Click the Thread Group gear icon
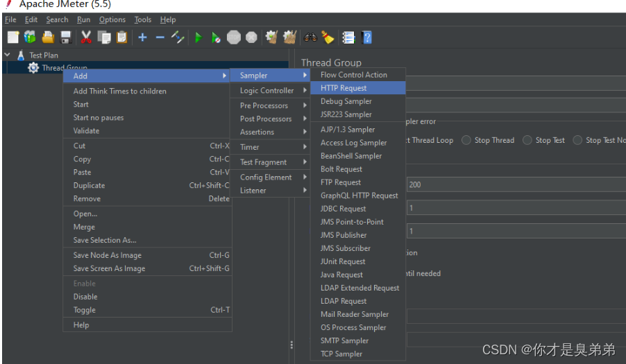This screenshot has width=626, height=364. pyautogui.click(x=33, y=67)
